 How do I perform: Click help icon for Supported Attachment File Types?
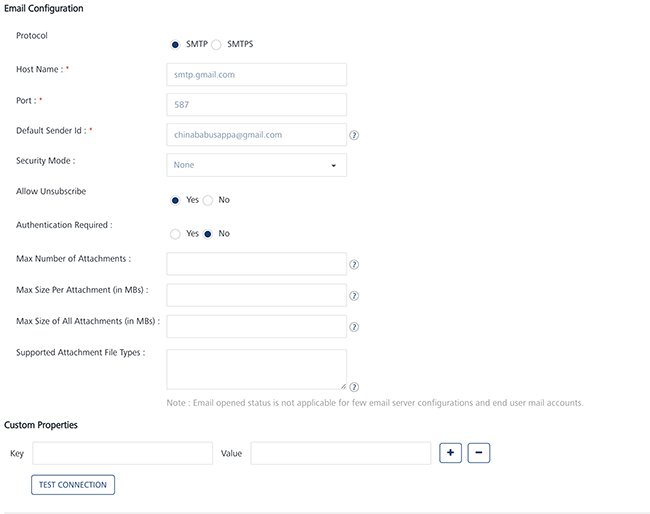354,387
